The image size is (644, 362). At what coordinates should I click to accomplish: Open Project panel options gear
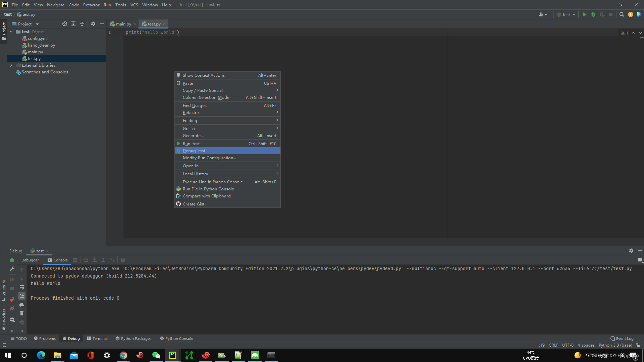tap(93, 24)
